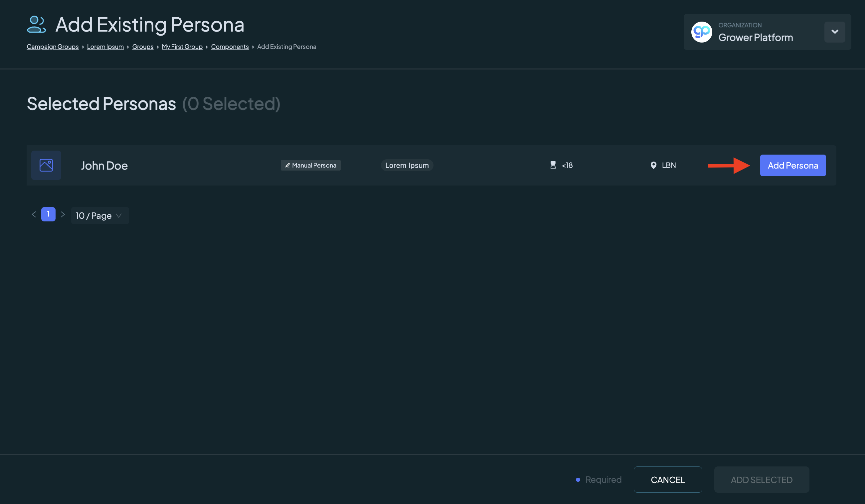Click the Required indicator label
This screenshot has height=504, width=865.
tap(603, 480)
